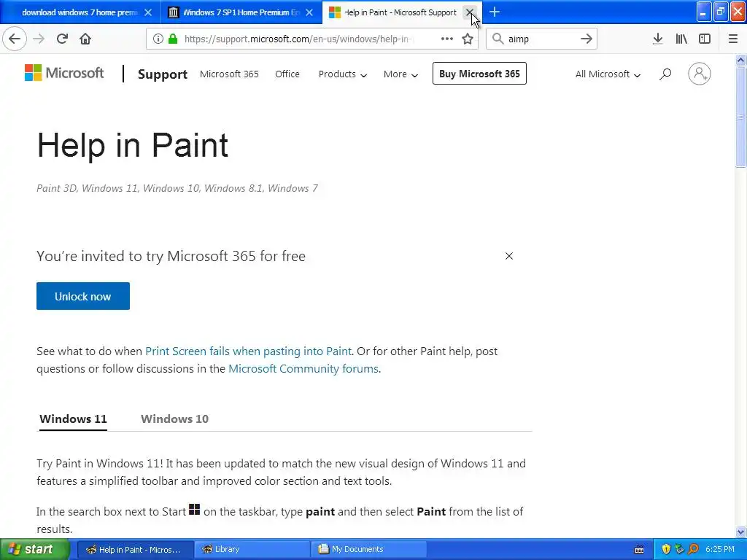The height and width of the screenshot is (560, 747).
Task: Bookmark this page with the star icon
Action: [468, 39]
